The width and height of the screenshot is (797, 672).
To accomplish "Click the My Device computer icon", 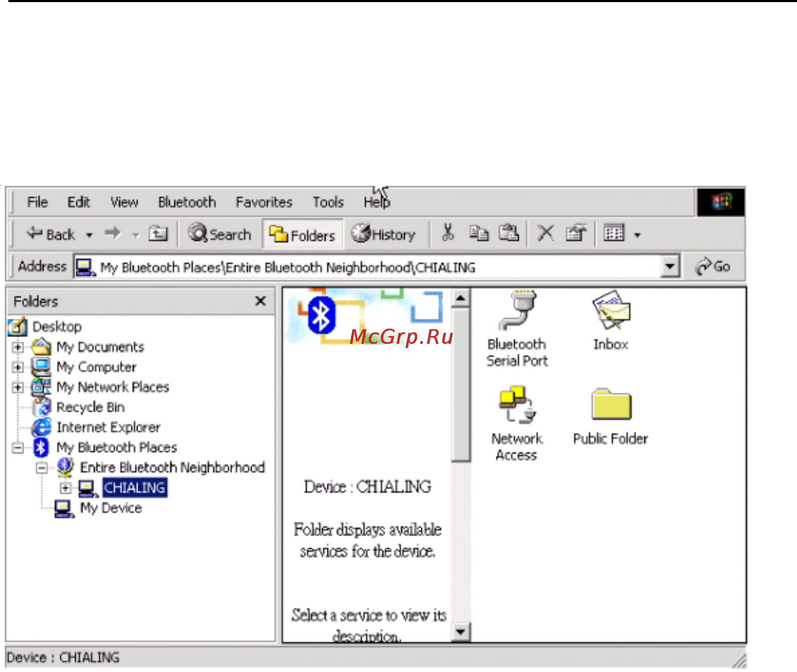I will point(64,508).
